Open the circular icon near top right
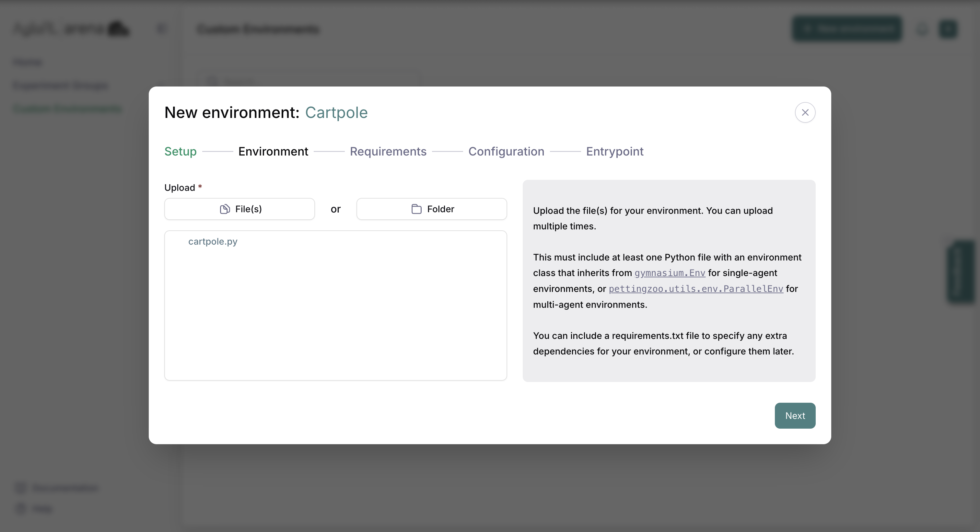The width and height of the screenshot is (980, 532). coord(922,29)
